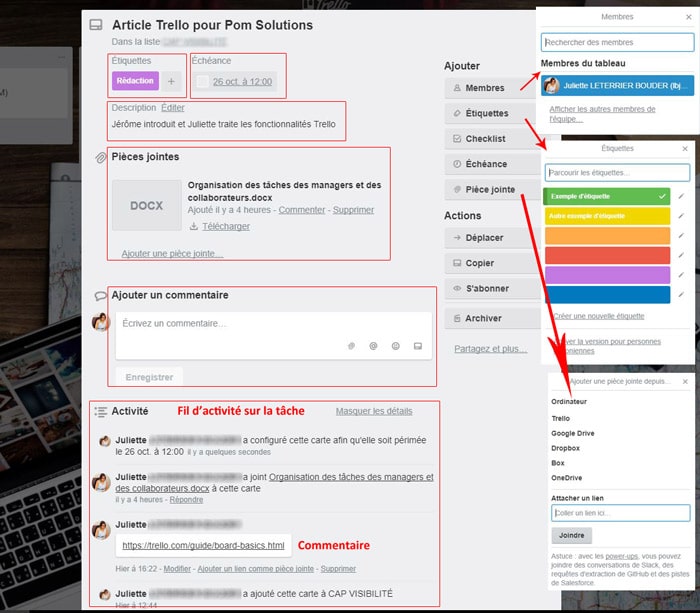Click the Rechercher des membres field
This screenshot has width=700, height=613.
pyautogui.click(x=617, y=42)
